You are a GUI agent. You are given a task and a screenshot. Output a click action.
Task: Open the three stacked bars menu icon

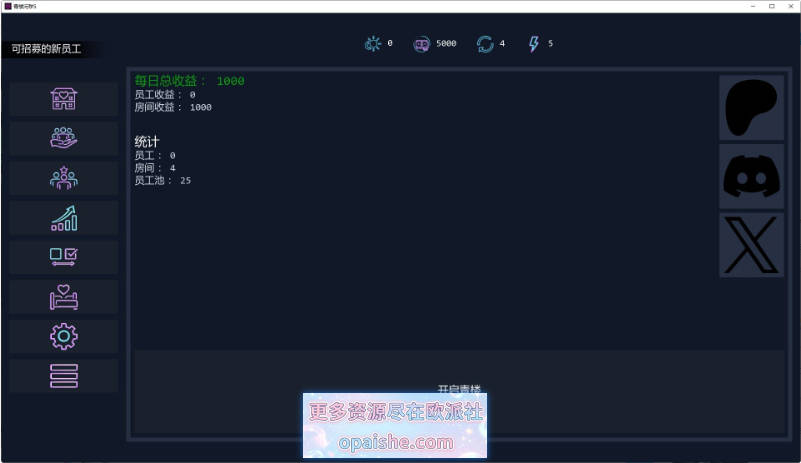(63, 376)
